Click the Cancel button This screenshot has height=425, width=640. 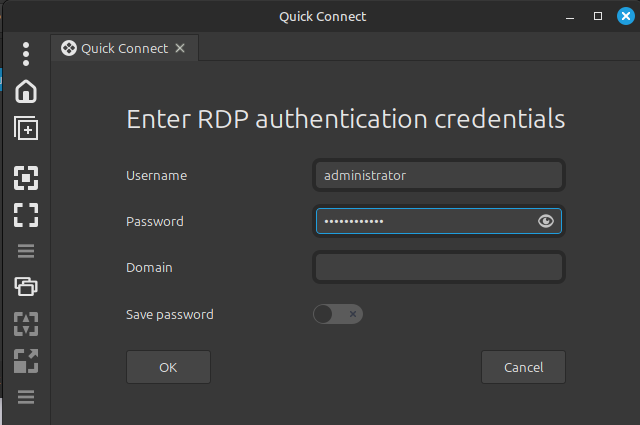tap(523, 367)
